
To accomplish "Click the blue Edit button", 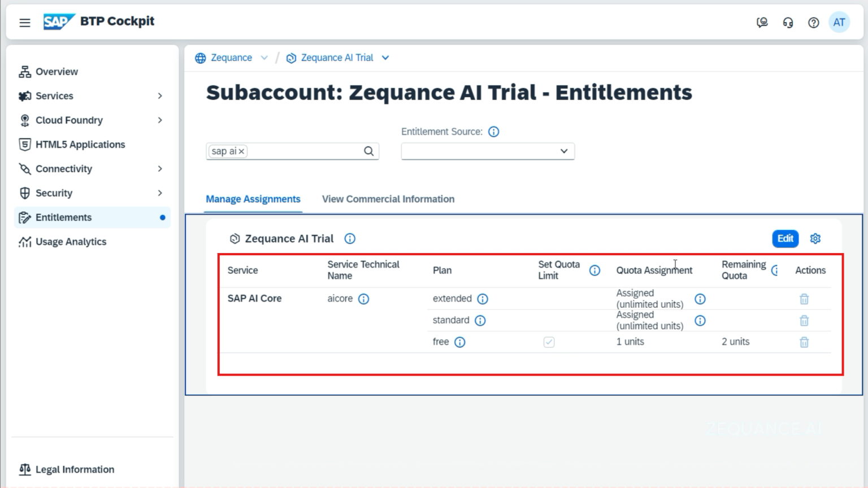I will coord(785,238).
